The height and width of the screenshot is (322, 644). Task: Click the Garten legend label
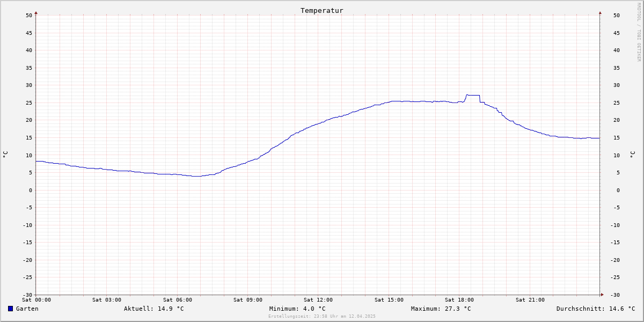[x=27, y=309]
